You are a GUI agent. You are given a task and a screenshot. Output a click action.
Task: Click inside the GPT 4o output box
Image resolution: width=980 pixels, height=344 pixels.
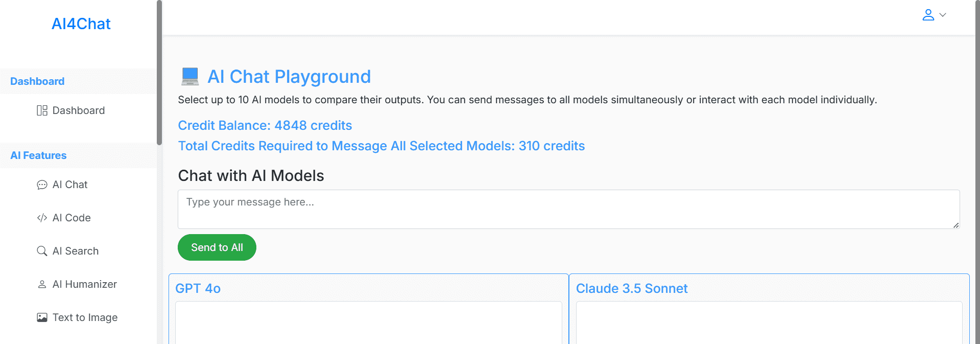click(x=368, y=323)
